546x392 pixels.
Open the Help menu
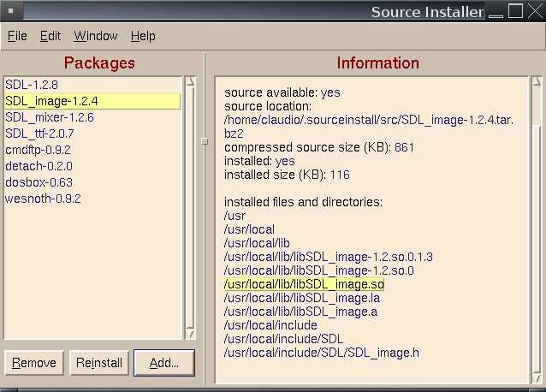click(143, 36)
